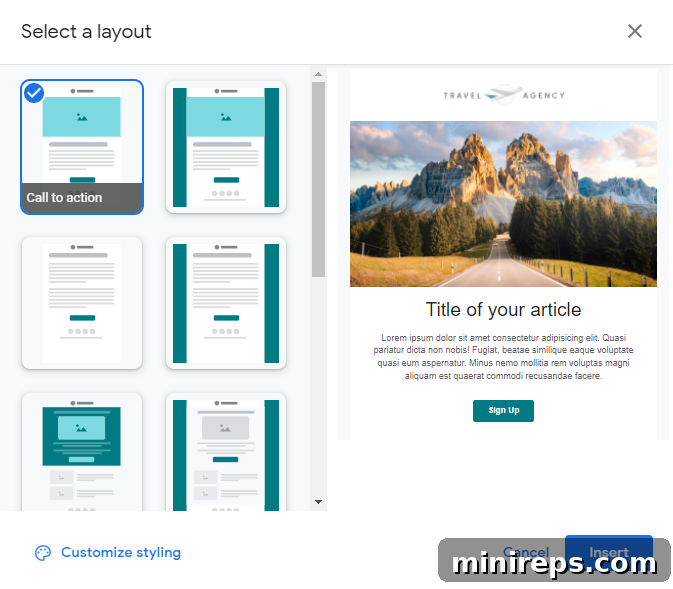The height and width of the screenshot is (589, 673).
Task: Click the 'Select a layout' dialog title
Action: (86, 32)
